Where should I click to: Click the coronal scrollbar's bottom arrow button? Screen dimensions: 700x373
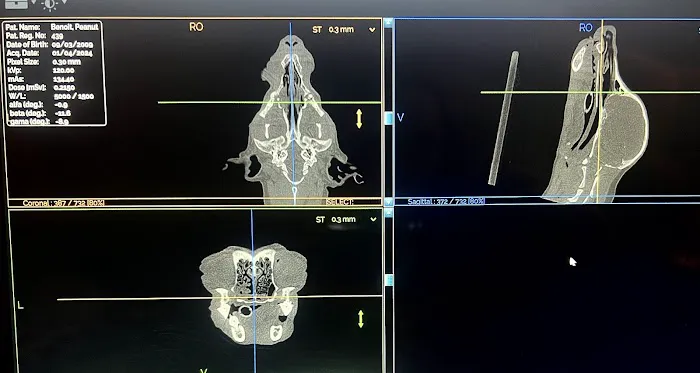tap(388, 202)
